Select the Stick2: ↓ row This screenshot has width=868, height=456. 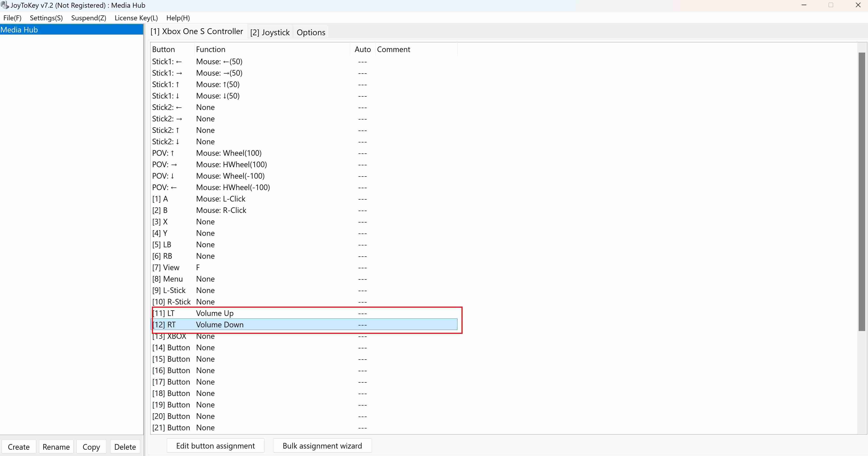(304, 142)
